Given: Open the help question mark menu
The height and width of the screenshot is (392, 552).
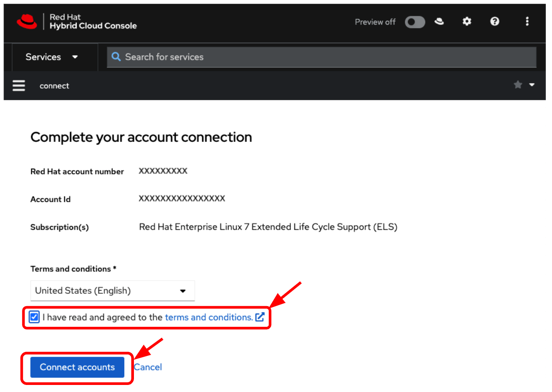Looking at the screenshot, I should [495, 22].
